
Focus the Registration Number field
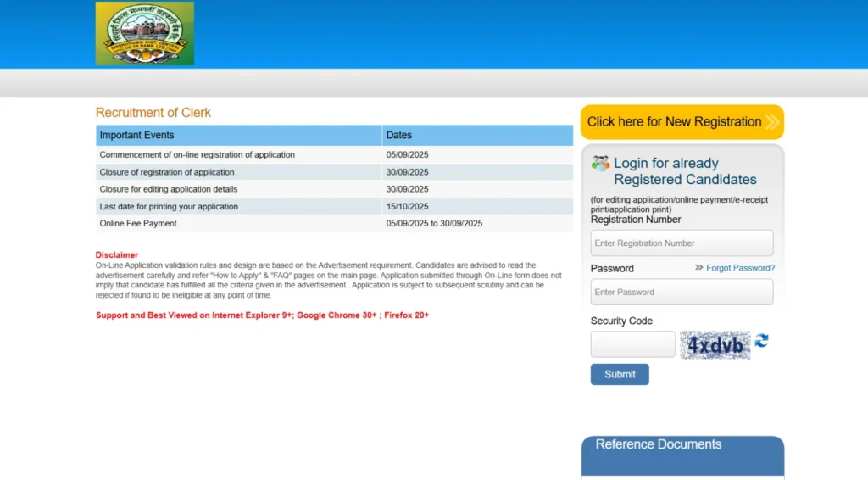pyautogui.click(x=682, y=243)
